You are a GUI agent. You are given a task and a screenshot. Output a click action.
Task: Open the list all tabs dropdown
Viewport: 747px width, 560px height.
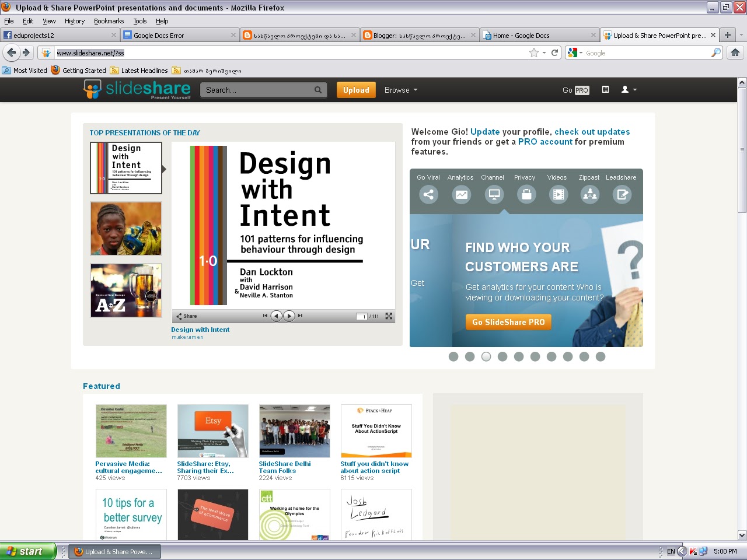click(741, 35)
